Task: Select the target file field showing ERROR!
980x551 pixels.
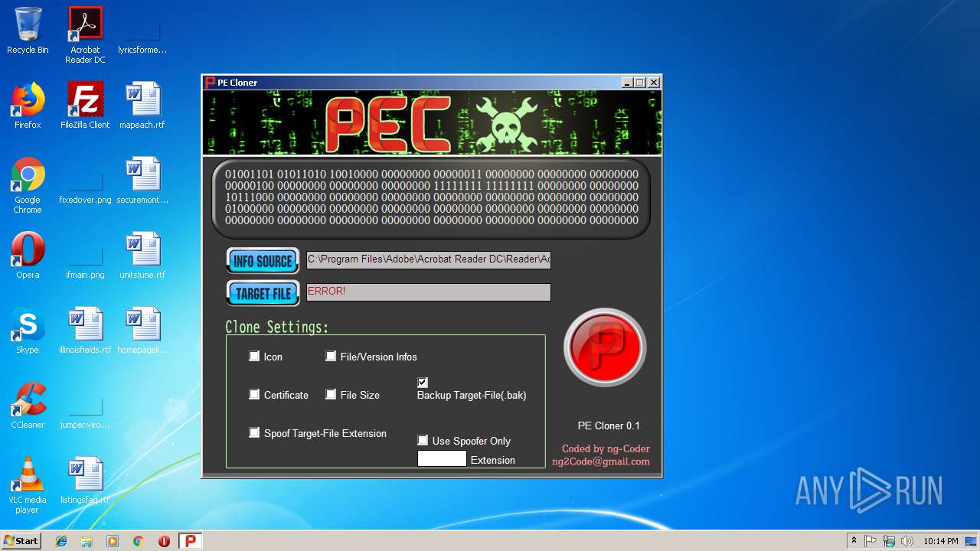Action: 428,292
